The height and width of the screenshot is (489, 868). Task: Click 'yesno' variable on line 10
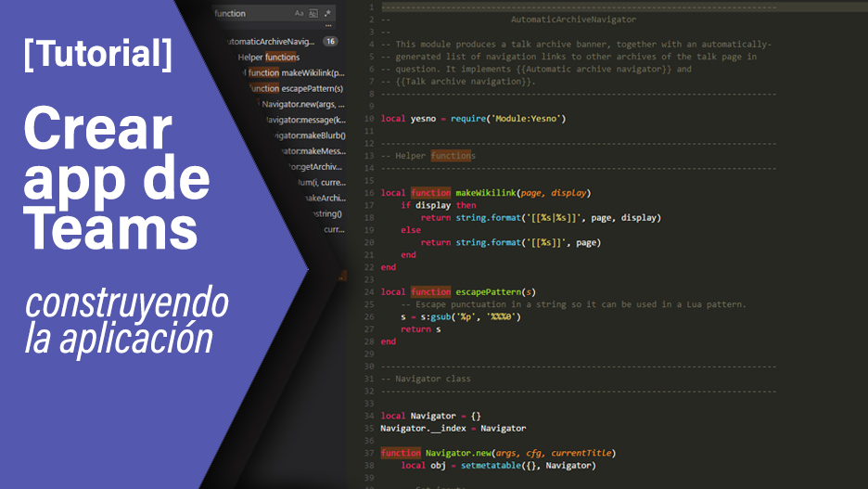[x=423, y=119]
